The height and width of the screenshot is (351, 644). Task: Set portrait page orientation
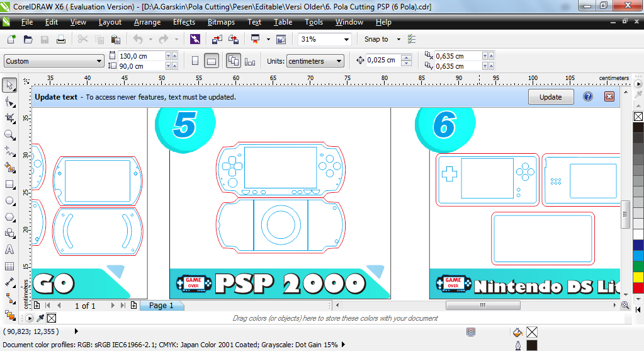(195, 61)
